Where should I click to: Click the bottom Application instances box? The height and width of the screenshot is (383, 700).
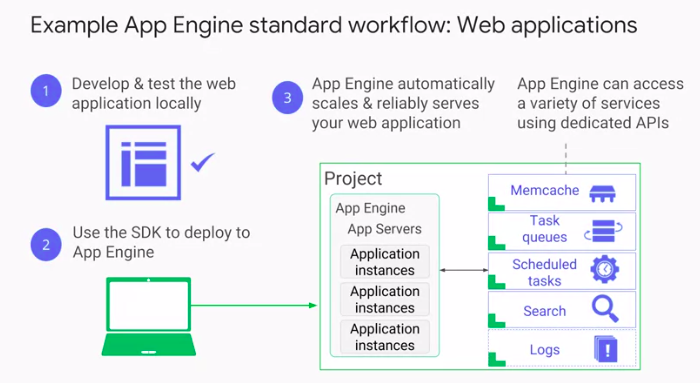(385, 337)
